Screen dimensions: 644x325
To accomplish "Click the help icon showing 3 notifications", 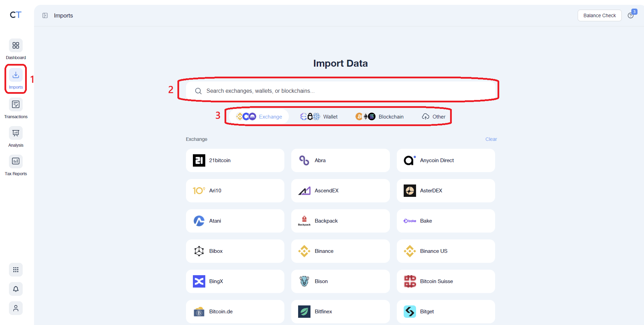I will (x=631, y=15).
